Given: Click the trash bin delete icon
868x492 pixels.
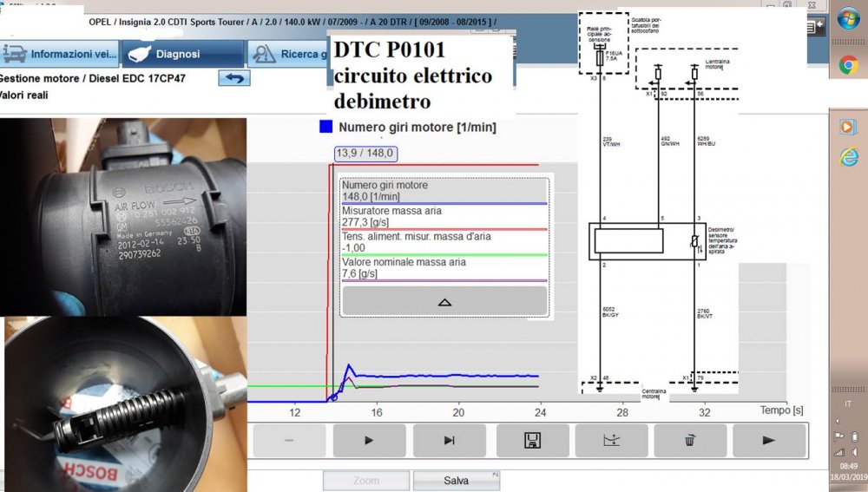Looking at the screenshot, I should click(x=690, y=440).
